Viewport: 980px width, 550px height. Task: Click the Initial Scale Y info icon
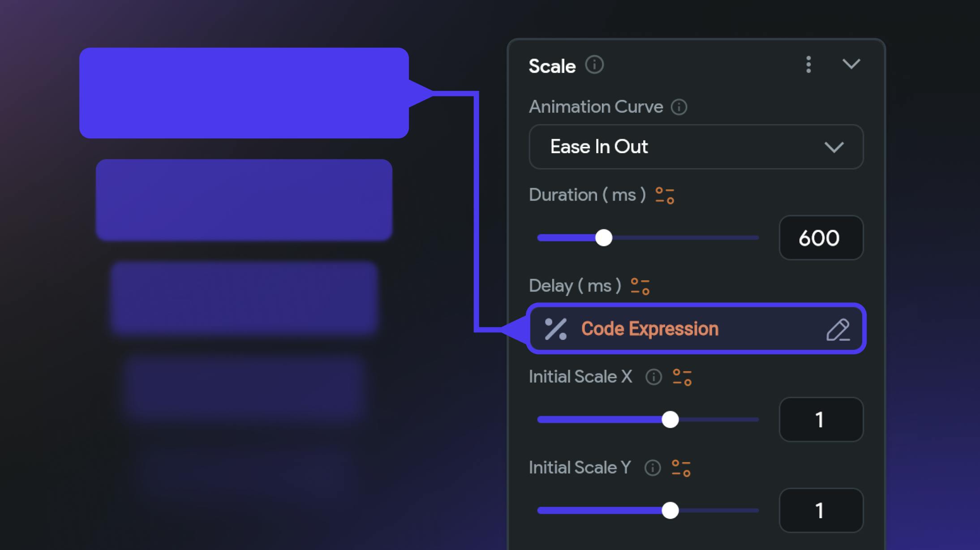pyautogui.click(x=653, y=468)
